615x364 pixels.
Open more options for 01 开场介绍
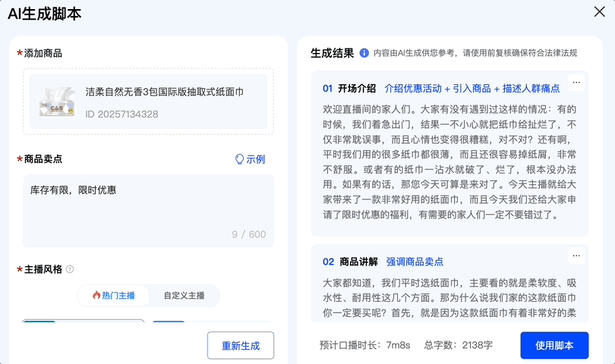click(x=576, y=83)
